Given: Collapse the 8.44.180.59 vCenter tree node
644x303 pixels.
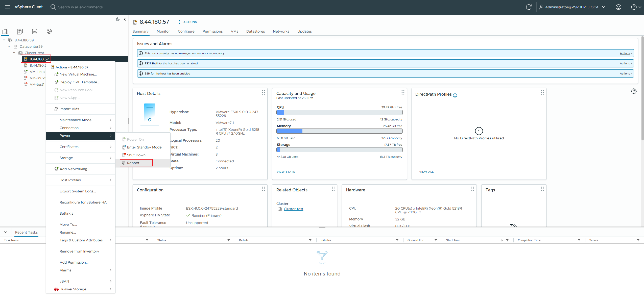Looking at the screenshot, I should pyautogui.click(x=4, y=40).
